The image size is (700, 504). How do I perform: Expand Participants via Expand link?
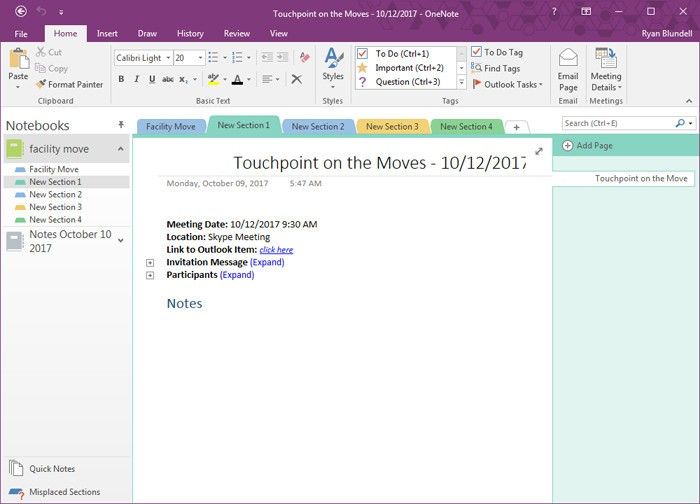[x=237, y=275]
